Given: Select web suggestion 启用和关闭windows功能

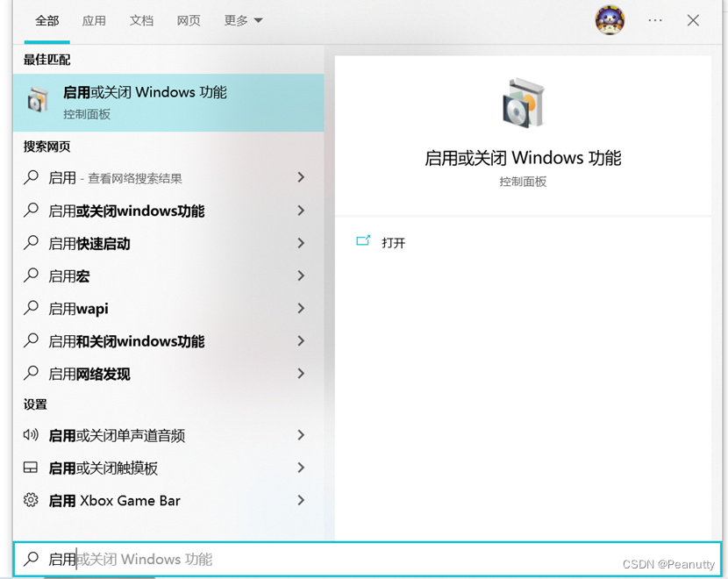Looking at the screenshot, I should pos(126,341).
